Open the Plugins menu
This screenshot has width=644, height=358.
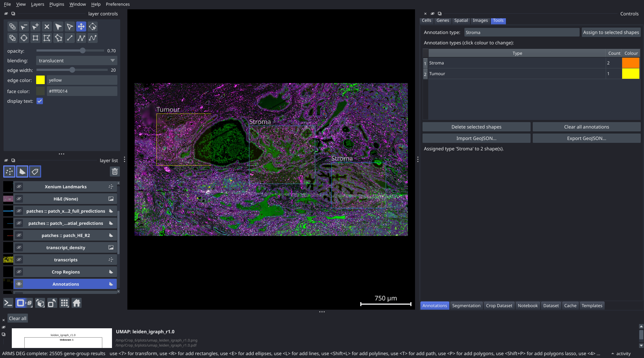57,4
